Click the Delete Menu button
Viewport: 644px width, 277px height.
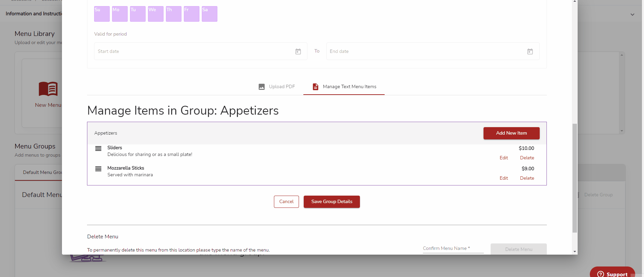point(518,249)
